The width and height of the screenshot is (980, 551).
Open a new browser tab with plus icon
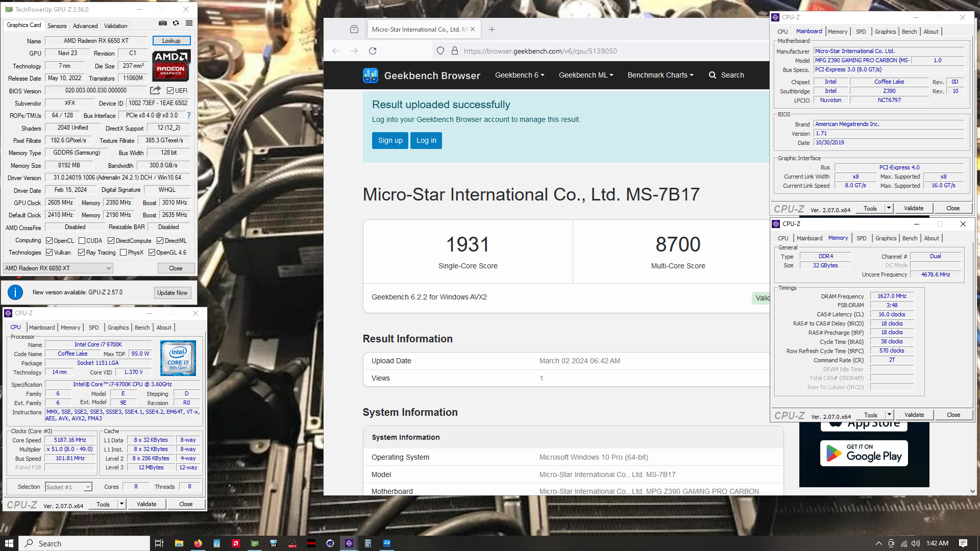tap(492, 30)
